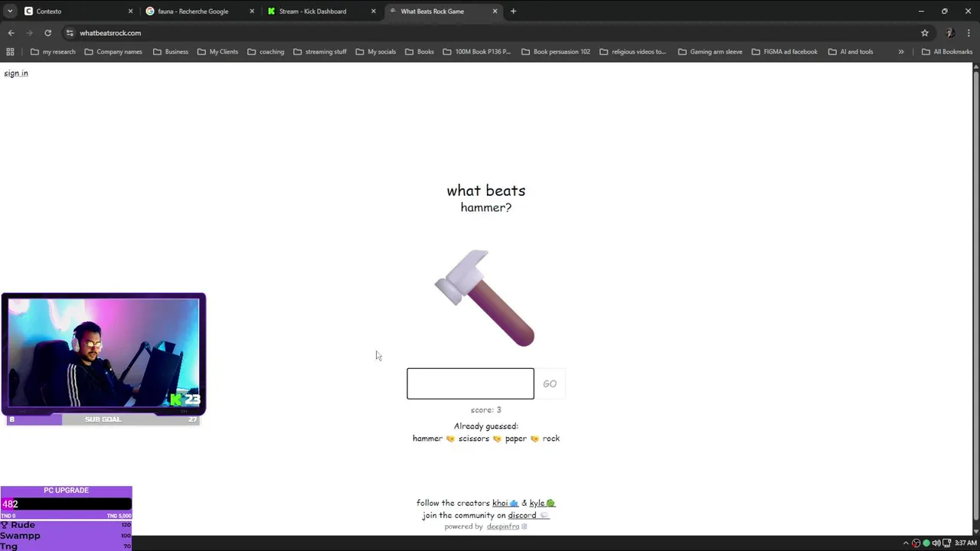This screenshot has width=980, height=551.
Task: Click the page vertical scrollbar
Action: pos(975,298)
